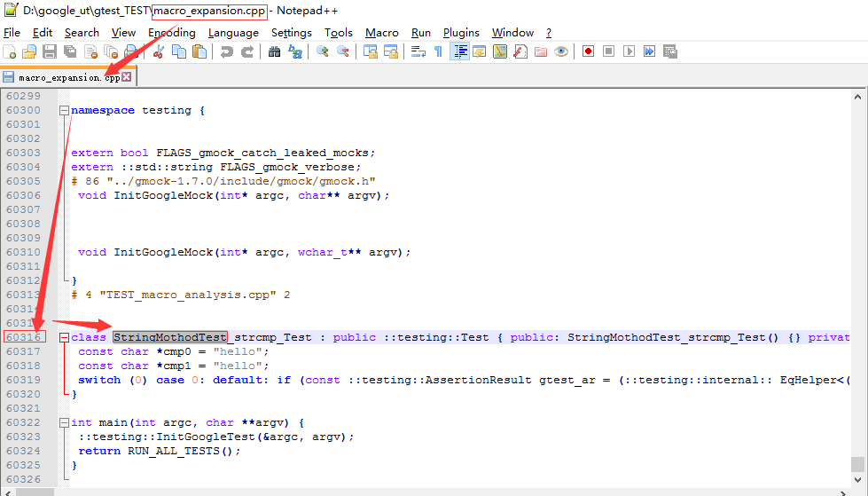The width and height of the screenshot is (868, 496).
Task: Click the scissors Cut icon
Action: pos(160,51)
